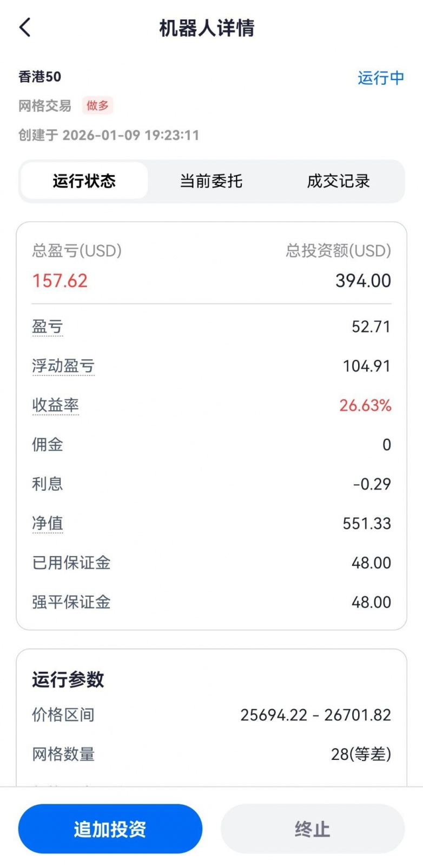Tap the underlined 净值 label
Screen dimensions: 423x868
coord(48,523)
